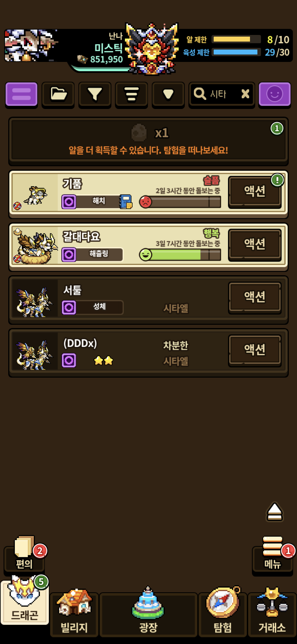Clear the search text with X
This screenshot has width=297, height=644.
click(245, 94)
